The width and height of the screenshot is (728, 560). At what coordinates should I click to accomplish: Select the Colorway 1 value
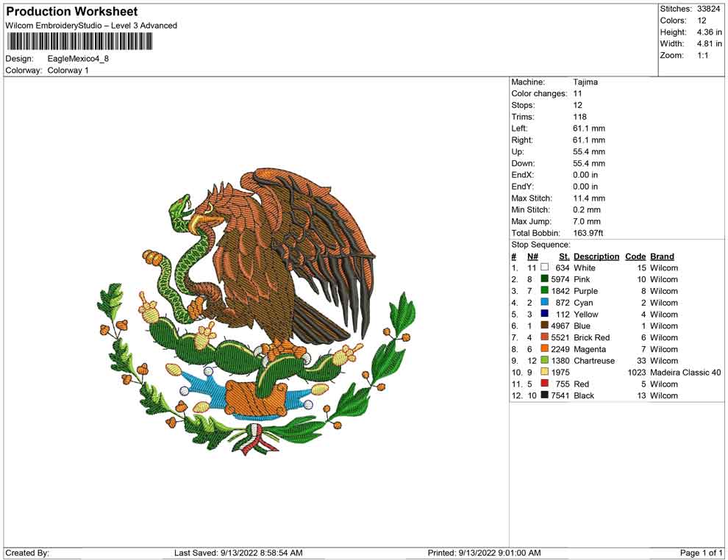coord(68,71)
